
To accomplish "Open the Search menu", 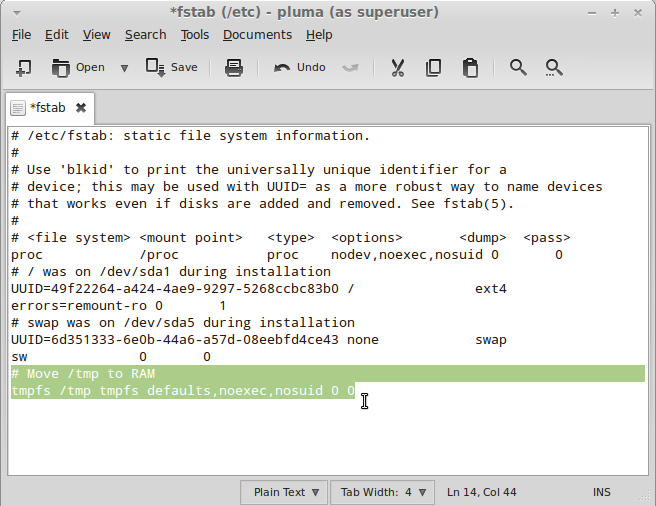I will click(x=146, y=35).
